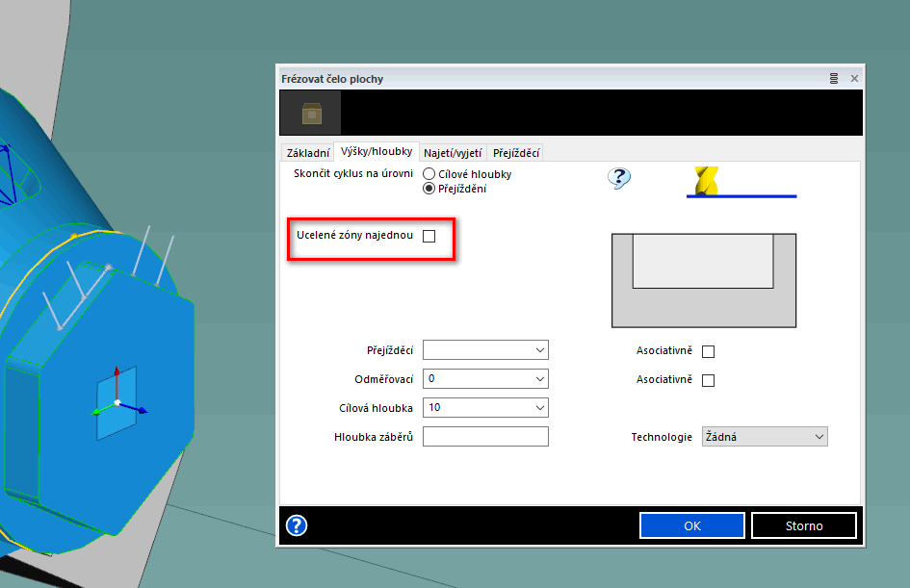Select the Cílové hloubky radio option

tap(429, 174)
